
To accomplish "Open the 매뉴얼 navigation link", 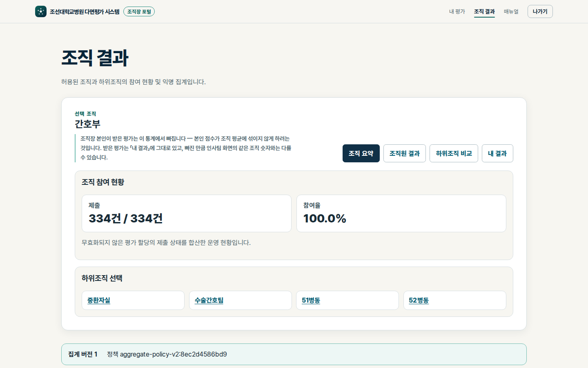I will click(511, 11).
